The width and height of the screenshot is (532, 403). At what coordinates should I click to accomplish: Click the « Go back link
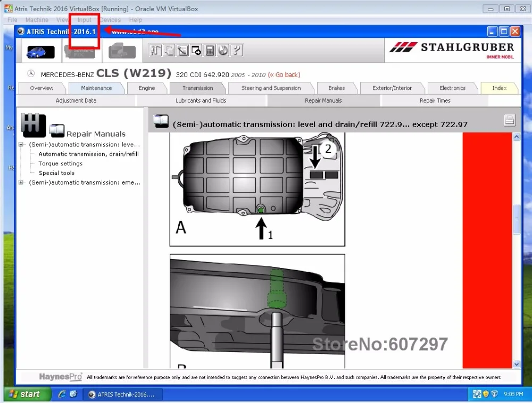pos(284,75)
